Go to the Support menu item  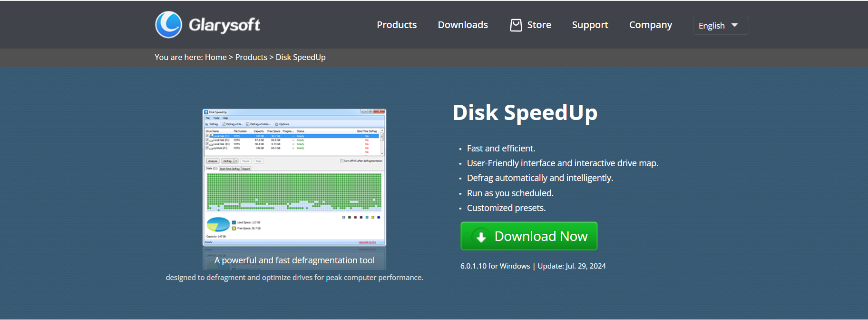click(590, 25)
